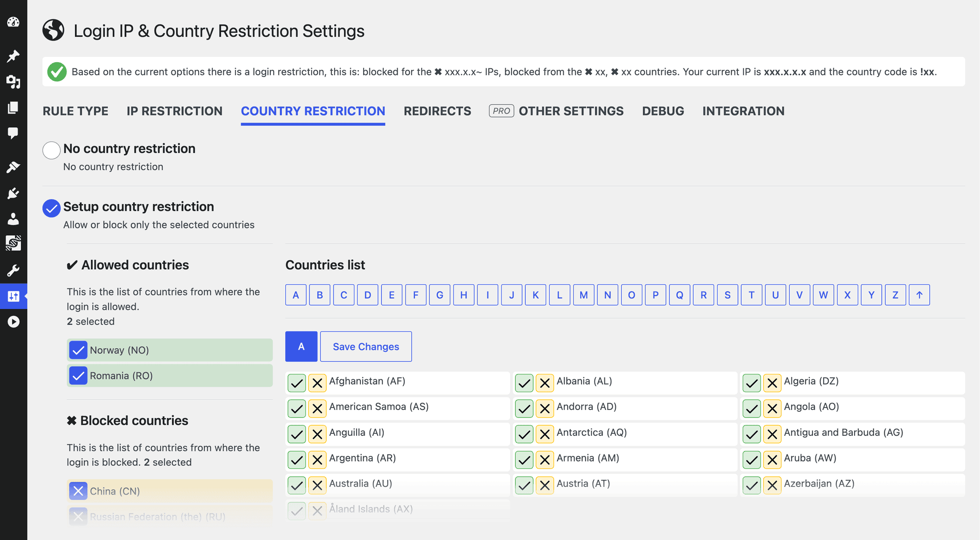Open the Posts pushpin icon in sidebar
This screenshot has height=540, width=980.
pyautogui.click(x=13, y=56)
